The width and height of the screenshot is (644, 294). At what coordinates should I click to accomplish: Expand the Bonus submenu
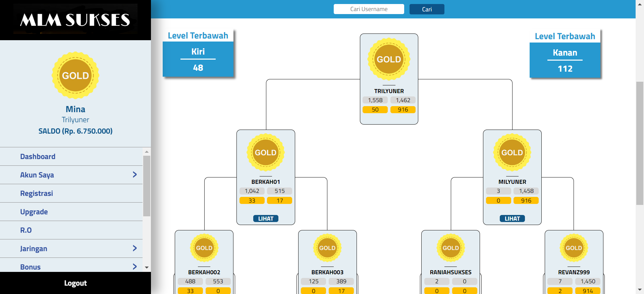[135, 267]
